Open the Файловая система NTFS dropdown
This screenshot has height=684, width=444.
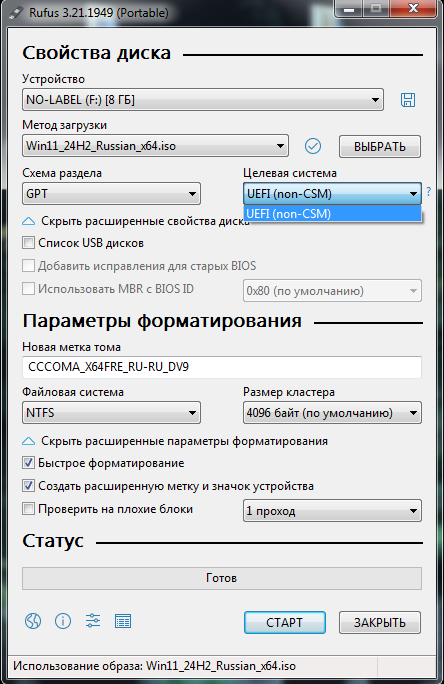111,413
